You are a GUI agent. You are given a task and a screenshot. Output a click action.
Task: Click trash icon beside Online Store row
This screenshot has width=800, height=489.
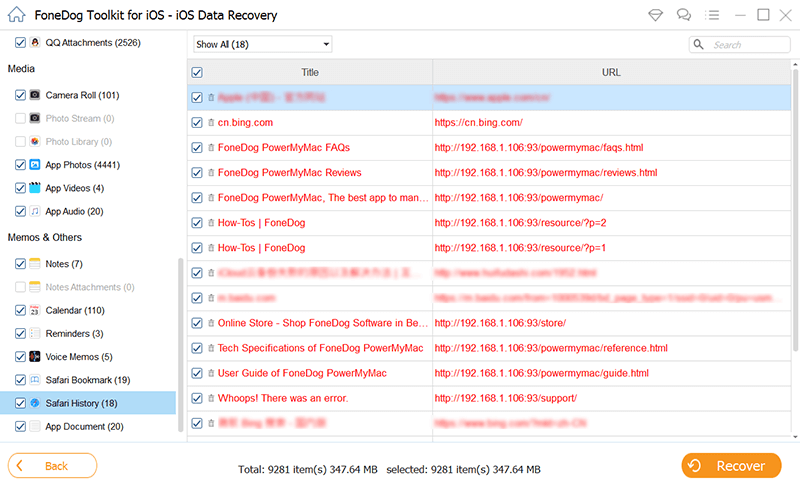[x=211, y=323]
